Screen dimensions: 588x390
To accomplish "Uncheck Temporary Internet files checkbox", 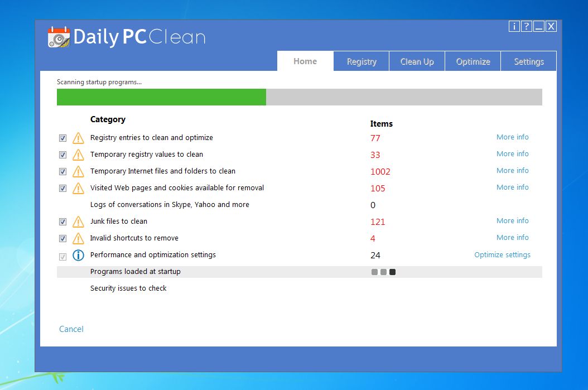I will (62, 171).
